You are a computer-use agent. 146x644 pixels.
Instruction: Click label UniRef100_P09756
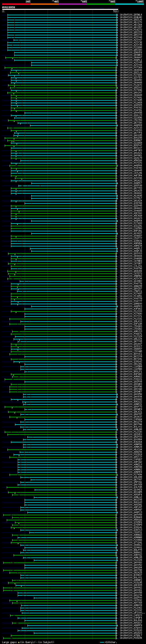131,268
